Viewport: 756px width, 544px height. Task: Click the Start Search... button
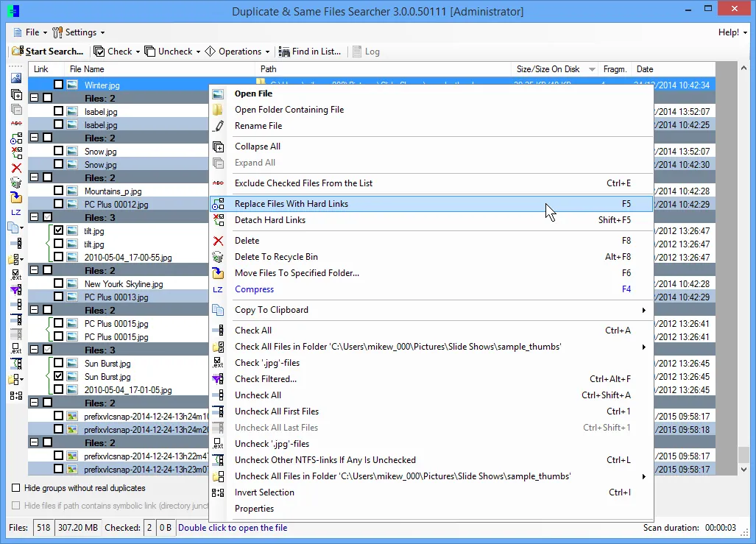click(48, 52)
